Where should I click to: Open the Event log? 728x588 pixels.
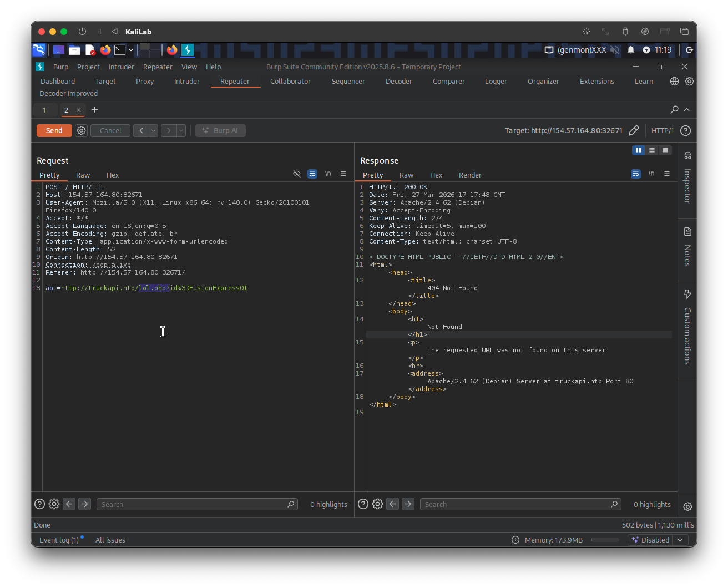coord(59,540)
